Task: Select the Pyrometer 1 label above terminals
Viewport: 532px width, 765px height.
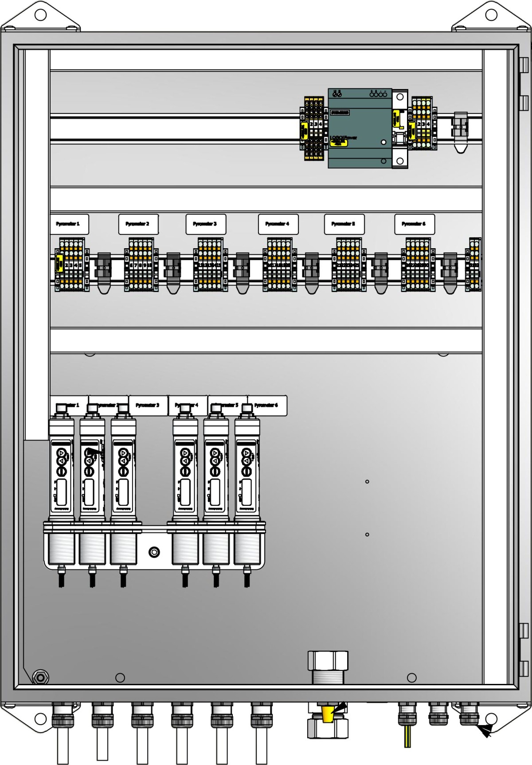Action: point(69,224)
